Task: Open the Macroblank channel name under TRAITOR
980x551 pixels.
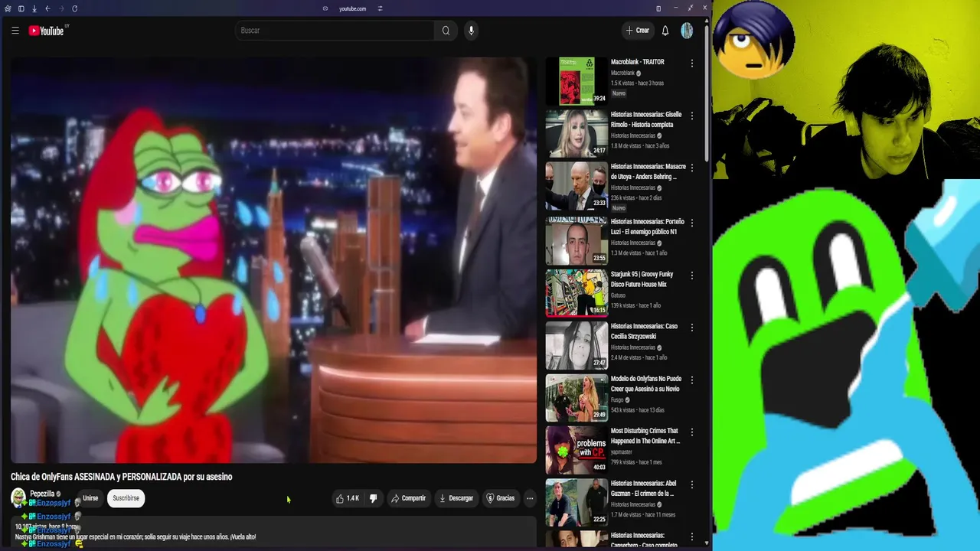Action: click(622, 73)
